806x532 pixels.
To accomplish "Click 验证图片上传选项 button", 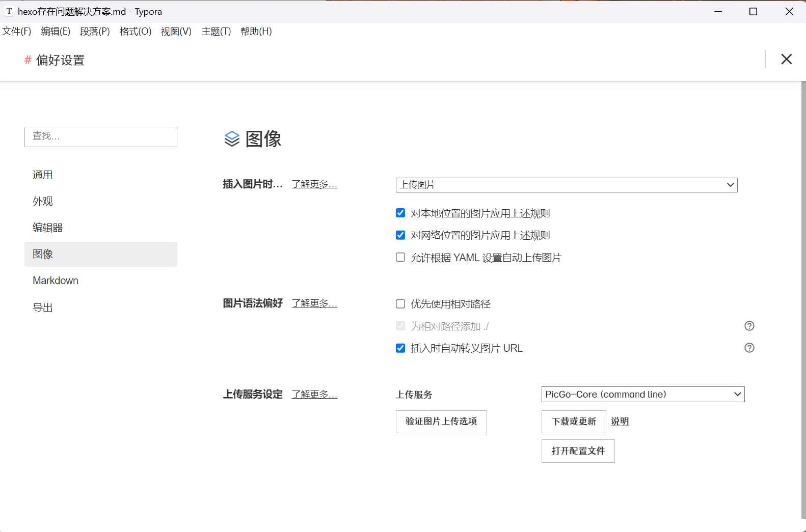I will 441,422.
